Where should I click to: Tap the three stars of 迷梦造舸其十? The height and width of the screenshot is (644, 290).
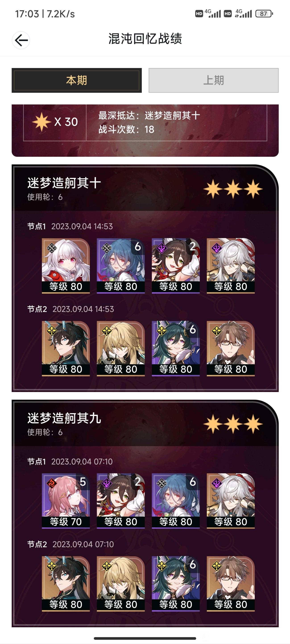pos(233,189)
